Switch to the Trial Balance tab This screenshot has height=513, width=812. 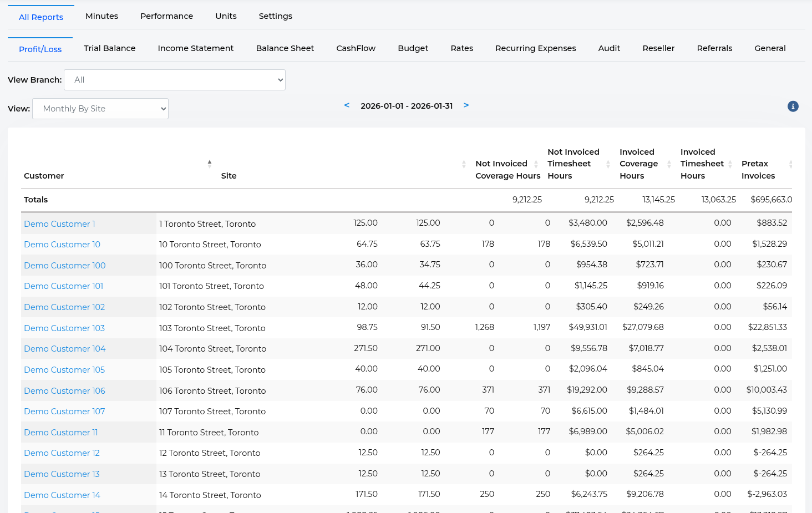pos(109,48)
